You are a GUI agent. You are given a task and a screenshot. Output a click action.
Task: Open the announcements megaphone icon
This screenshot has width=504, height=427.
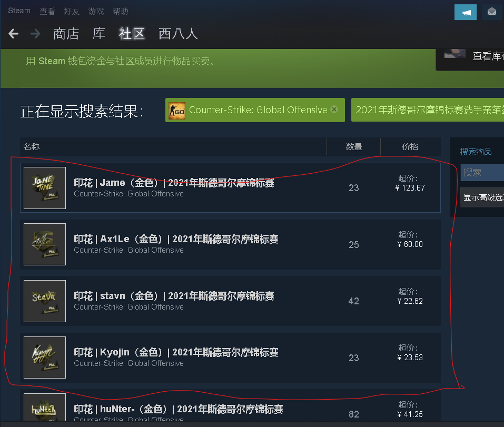click(466, 12)
